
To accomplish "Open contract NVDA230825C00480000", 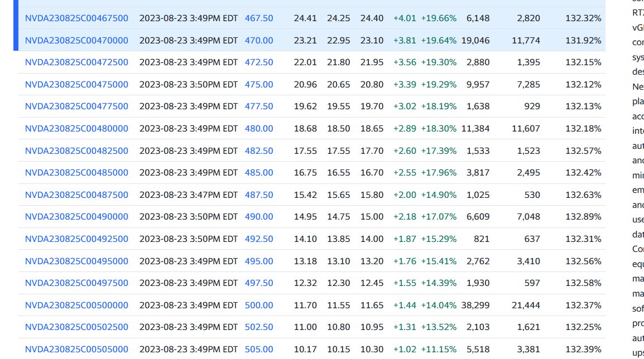I will click(76, 128).
